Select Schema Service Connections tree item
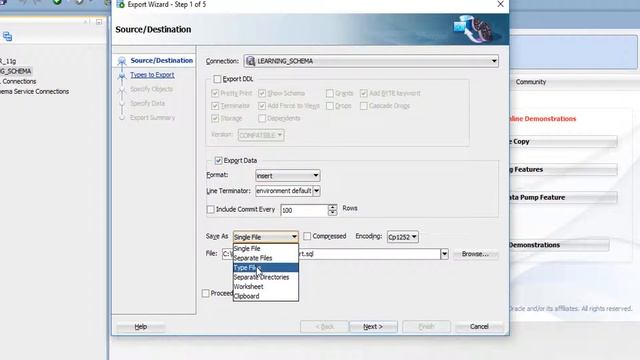The height and width of the screenshot is (360, 640). pyautogui.click(x=34, y=92)
